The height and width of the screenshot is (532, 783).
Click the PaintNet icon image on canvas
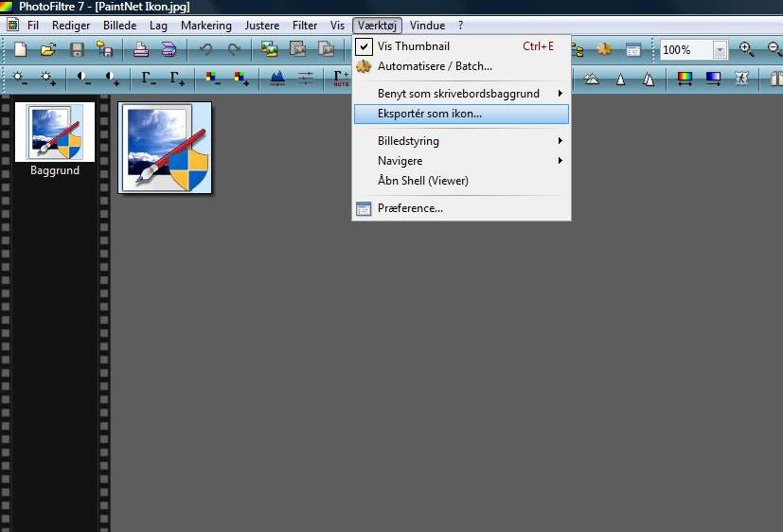[165, 148]
